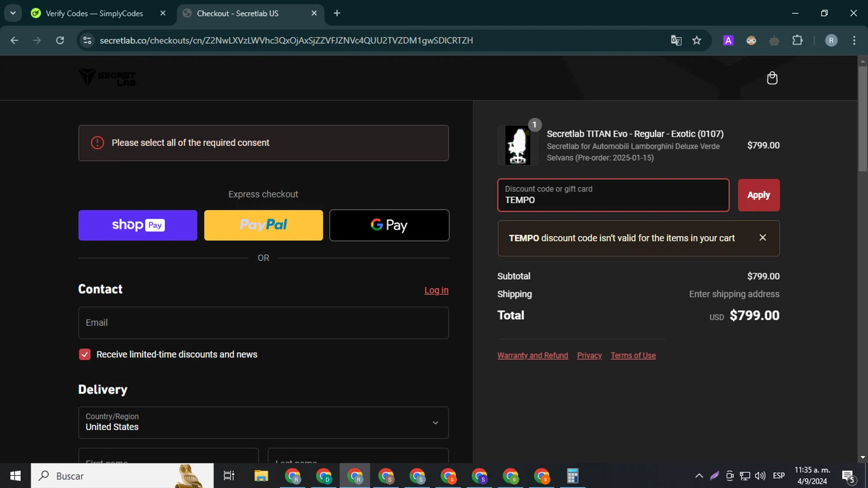Open the shopping bag cart icon
868x488 pixels.
click(x=772, y=78)
